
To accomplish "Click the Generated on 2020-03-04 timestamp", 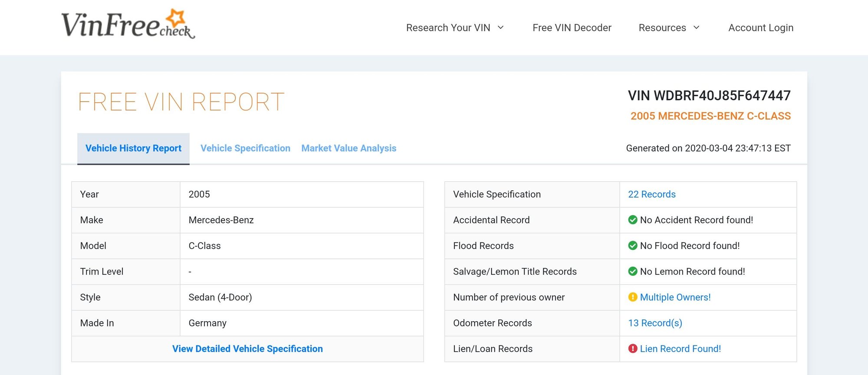I will coord(708,148).
